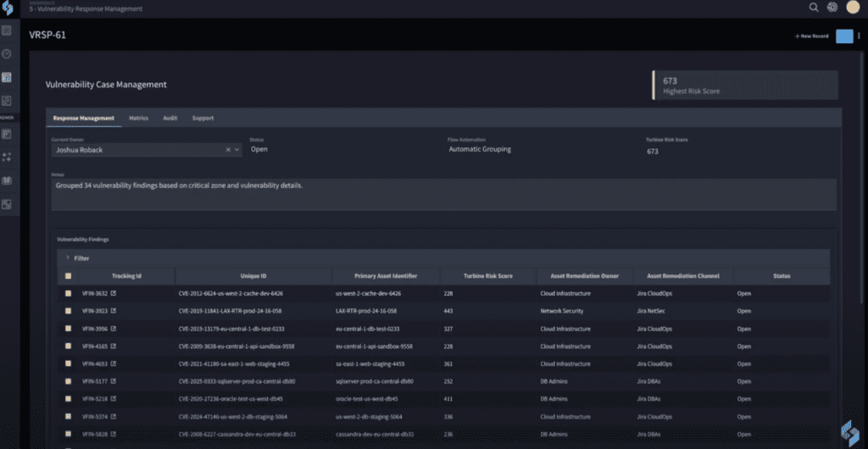Click the sqlserver-prod-ca-central-db80 asset cell
The width and height of the screenshot is (868, 449).
click(375, 381)
